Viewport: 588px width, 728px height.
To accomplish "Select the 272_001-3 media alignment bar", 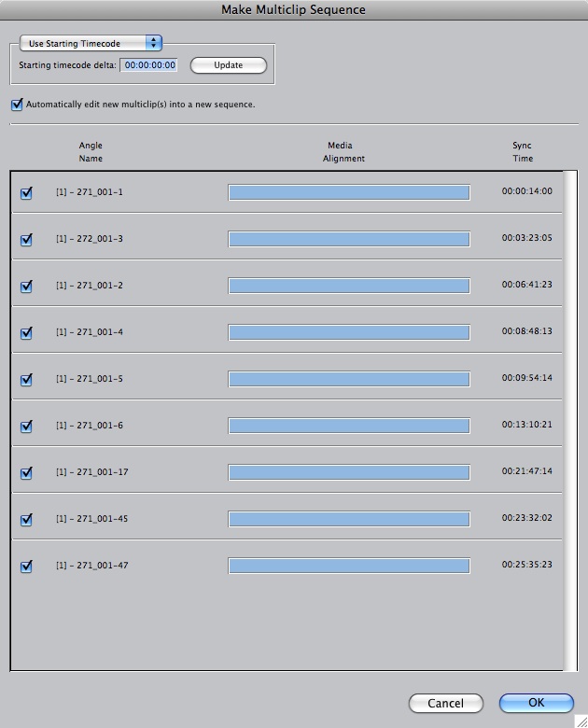I will tap(349, 239).
